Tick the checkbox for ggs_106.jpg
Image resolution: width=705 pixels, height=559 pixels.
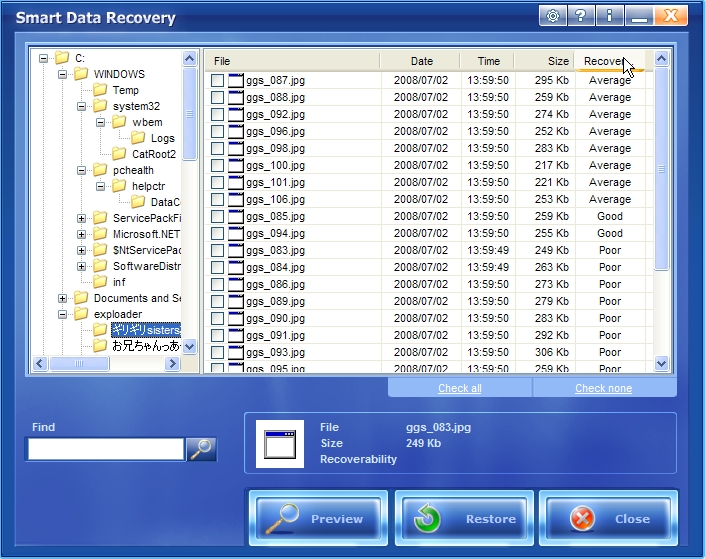217,200
